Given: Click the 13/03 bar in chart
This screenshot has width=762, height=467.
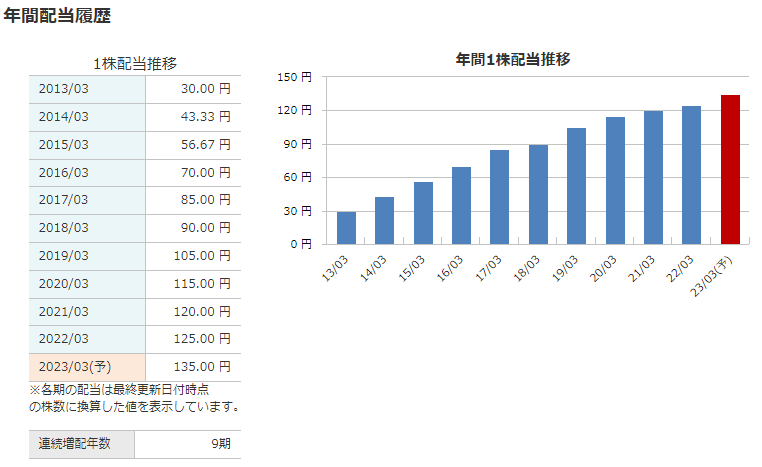Looking at the screenshot, I should [346, 228].
